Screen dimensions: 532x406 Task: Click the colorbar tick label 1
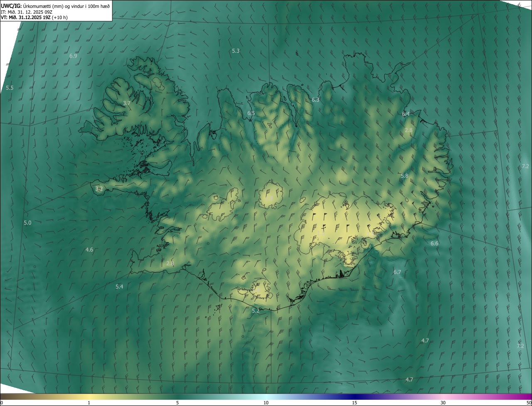point(89,403)
